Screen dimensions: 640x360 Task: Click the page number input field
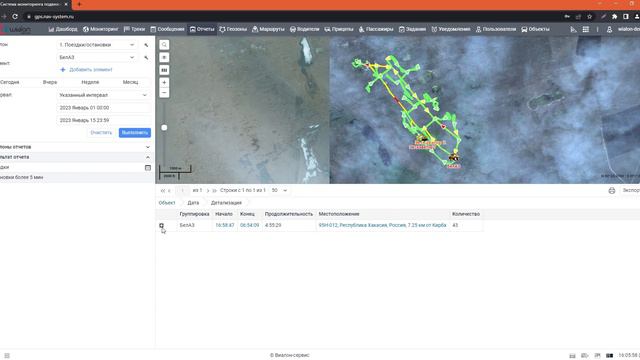(x=182, y=191)
